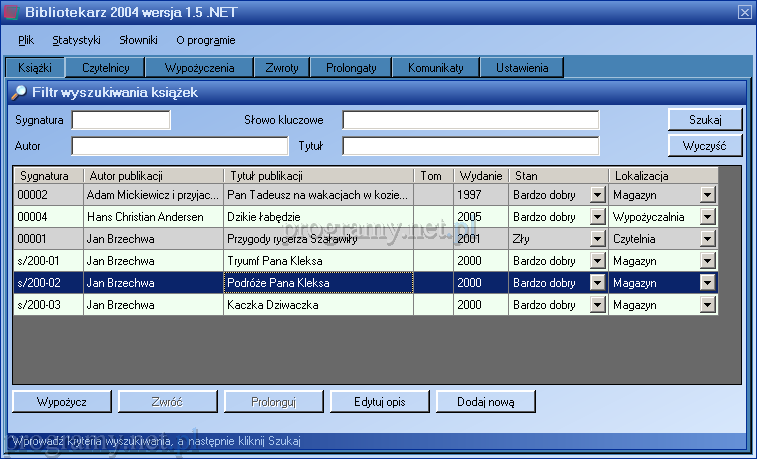Click the Wyczyść button
Image resolution: width=757 pixels, height=459 pixels.
click(705, 145)
